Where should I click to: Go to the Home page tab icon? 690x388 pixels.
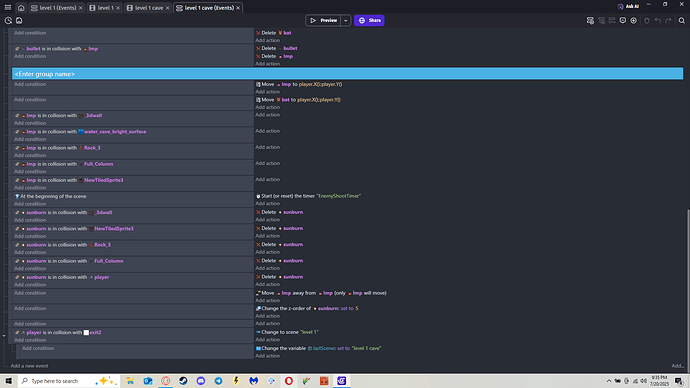pyautogui.click(x=21, y=7)
